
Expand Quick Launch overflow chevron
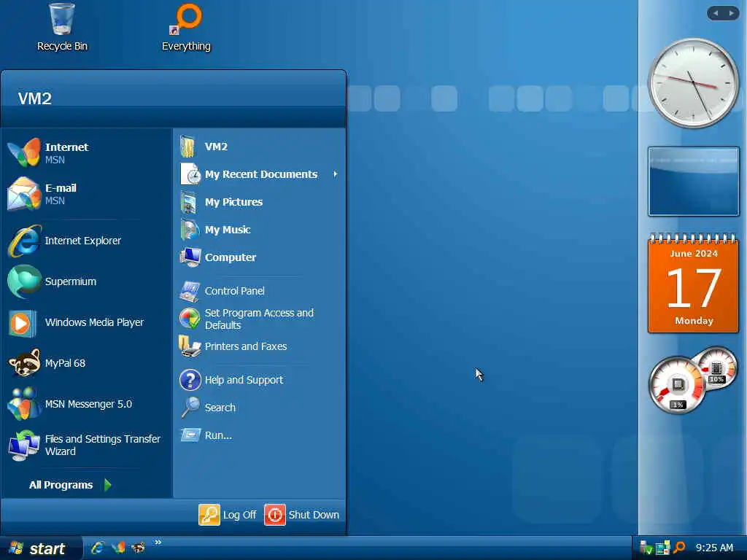[158, 542]
